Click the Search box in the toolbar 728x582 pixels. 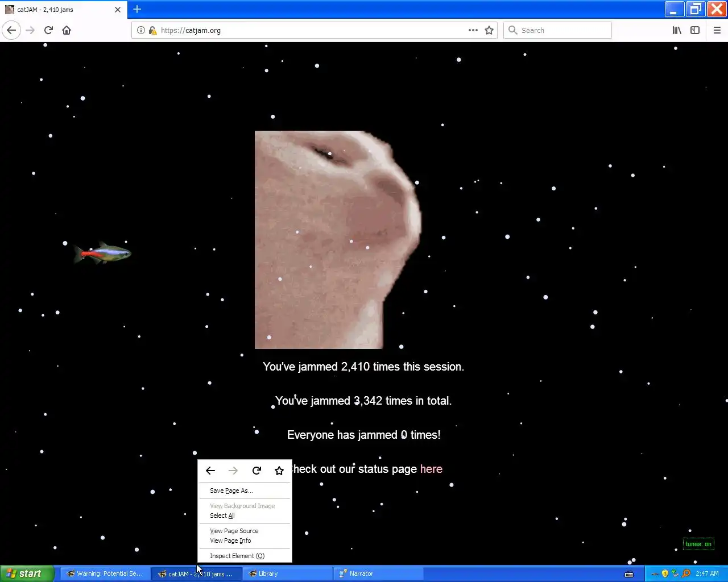click(x=557, y=30)
